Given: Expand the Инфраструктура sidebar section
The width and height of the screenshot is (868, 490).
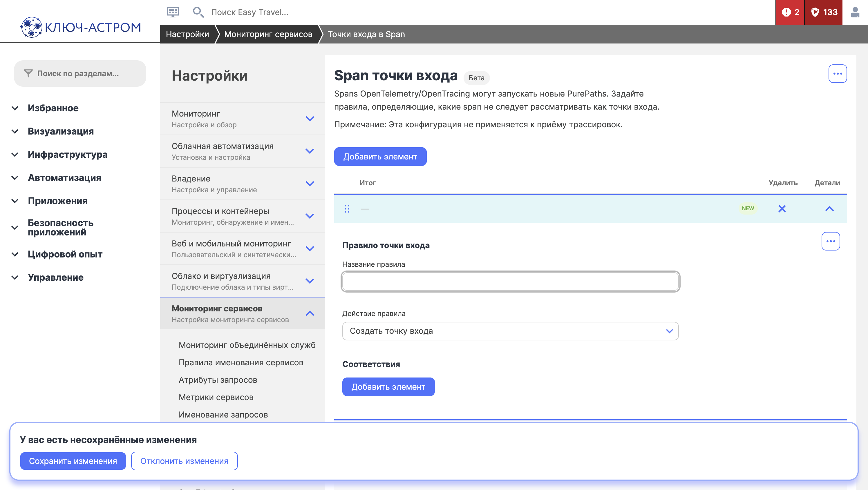Looking at the screenshot, I should point(67,155).
